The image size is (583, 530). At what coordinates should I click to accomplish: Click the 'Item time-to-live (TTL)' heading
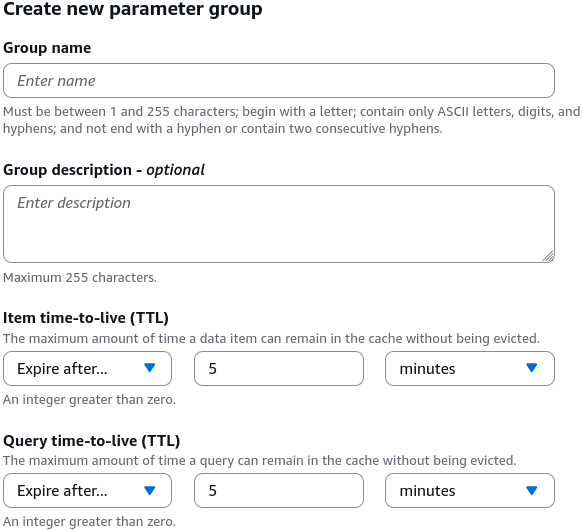pyautogui.click(x=86, y=318)
